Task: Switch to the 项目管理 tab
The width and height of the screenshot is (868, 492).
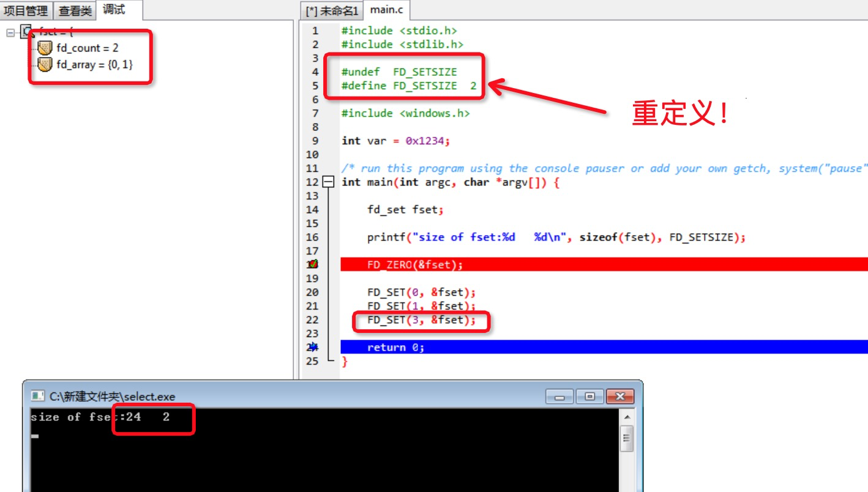Action: coord(26,10)
